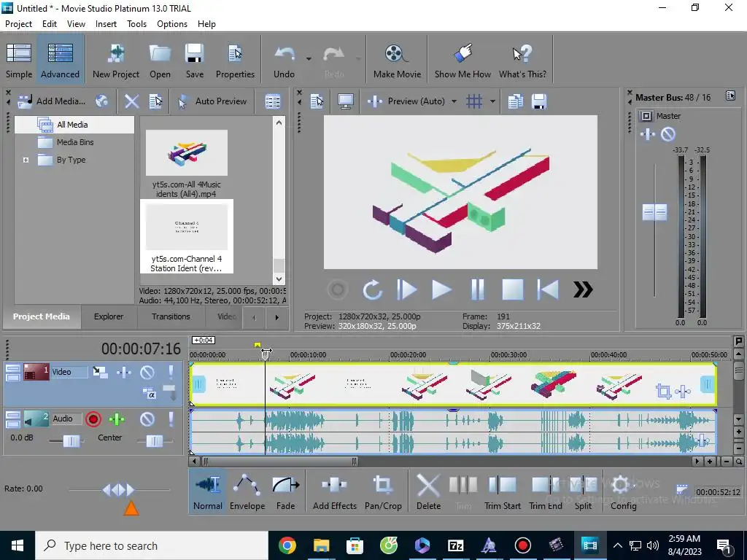Click Add Effects button

[334, 492]
